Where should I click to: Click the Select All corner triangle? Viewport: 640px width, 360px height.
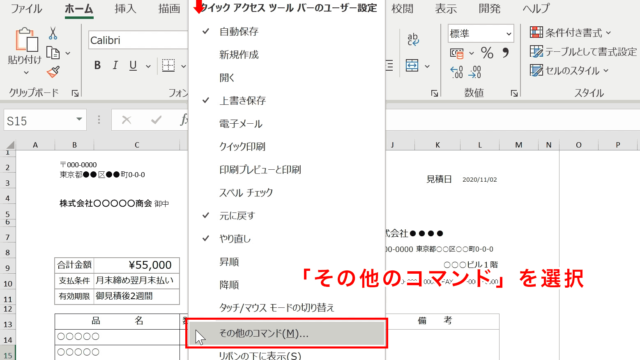10,145
